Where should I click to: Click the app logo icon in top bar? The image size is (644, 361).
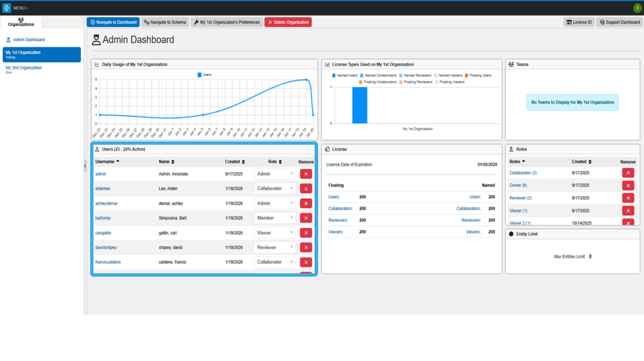(x=6, y=8)
